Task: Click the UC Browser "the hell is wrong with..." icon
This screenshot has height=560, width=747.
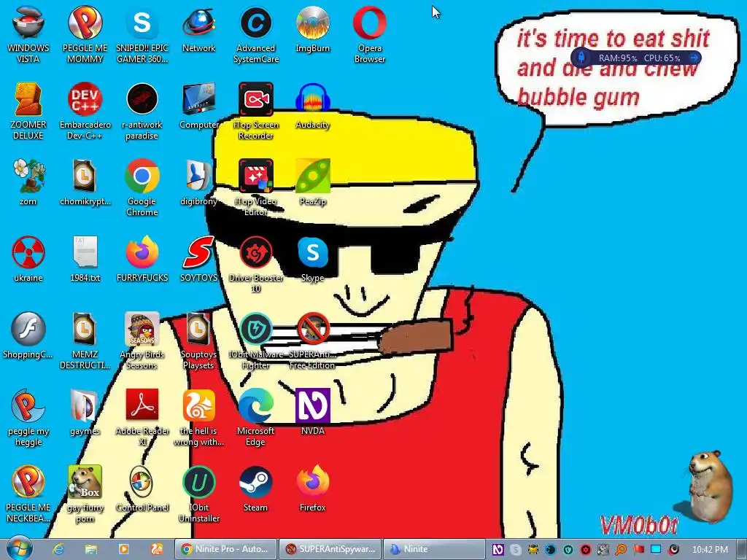Action: click(x=198, y=417)
